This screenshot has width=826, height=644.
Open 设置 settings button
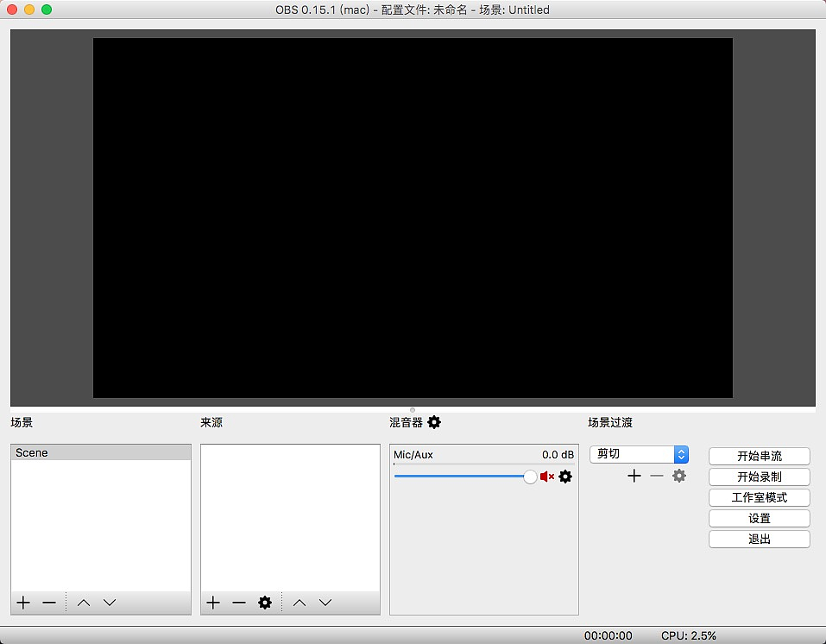click(759, 518)
